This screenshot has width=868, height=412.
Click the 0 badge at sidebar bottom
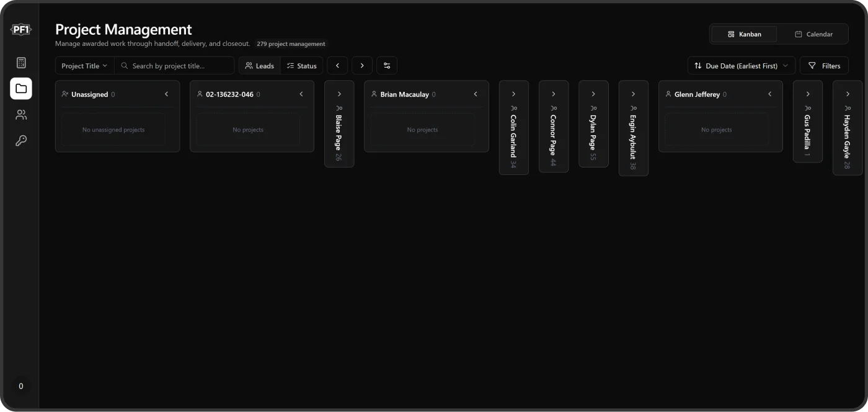coord(21,386)
